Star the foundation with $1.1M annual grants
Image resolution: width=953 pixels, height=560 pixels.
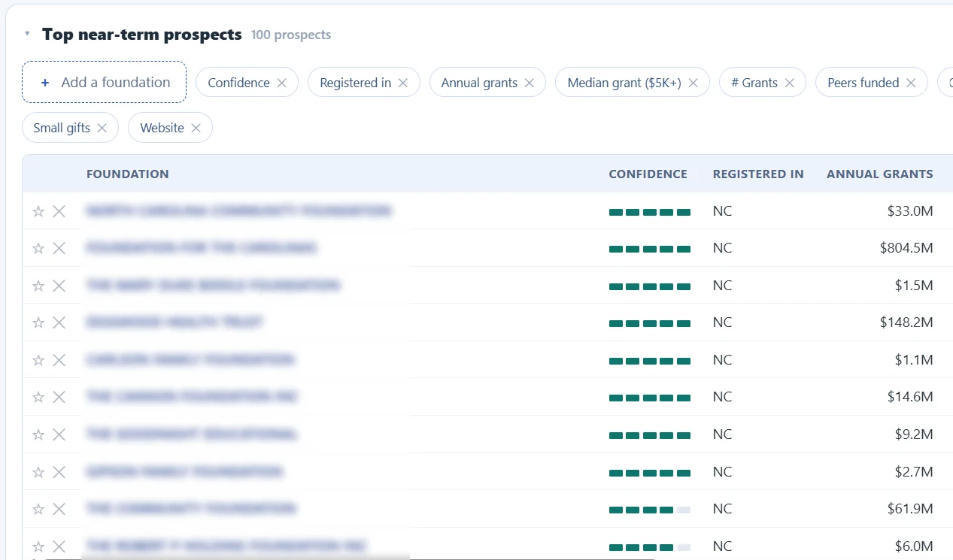coord(38,360)
